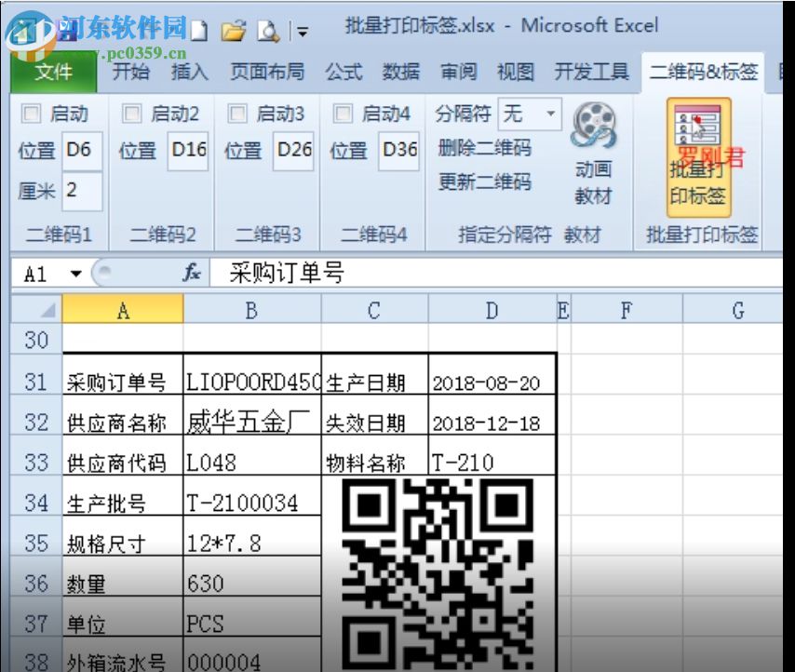
Task: Expand the Quick Access Toolbar customization arrow
Action: [x=301, y=31]
